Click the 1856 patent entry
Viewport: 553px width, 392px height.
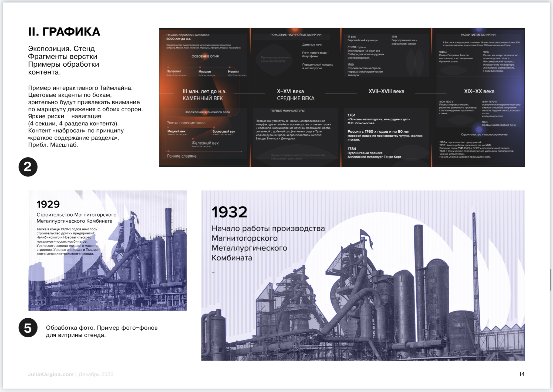[x=501, y=62]
